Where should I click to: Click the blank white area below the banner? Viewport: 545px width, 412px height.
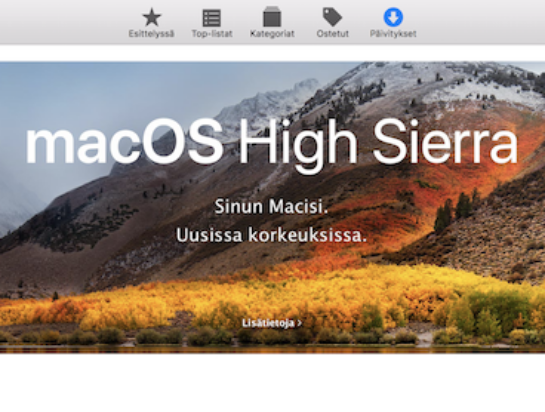[272, 382]
